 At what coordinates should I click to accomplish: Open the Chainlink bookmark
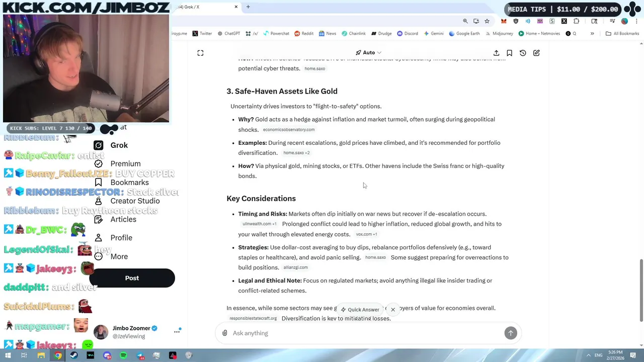click(x=354, y=34)
